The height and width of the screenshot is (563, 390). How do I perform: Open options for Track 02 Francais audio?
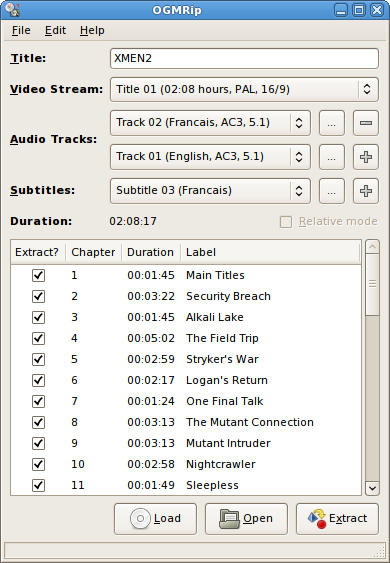[x=332, y=123]
